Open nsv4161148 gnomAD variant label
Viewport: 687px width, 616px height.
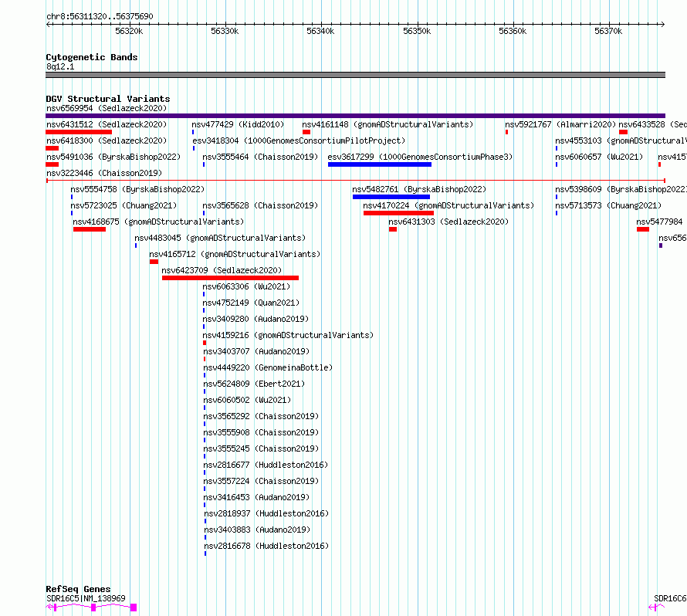387,124
